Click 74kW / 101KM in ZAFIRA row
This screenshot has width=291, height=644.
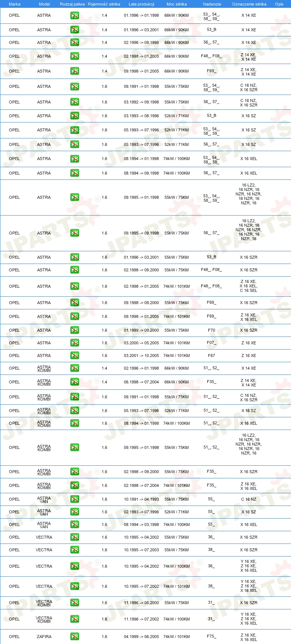click(177, 637)
